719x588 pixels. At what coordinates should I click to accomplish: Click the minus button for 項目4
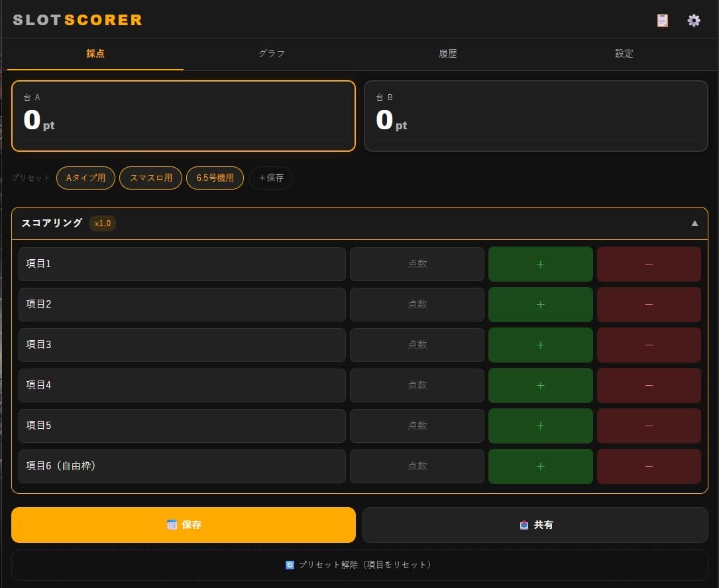(649, 385)
